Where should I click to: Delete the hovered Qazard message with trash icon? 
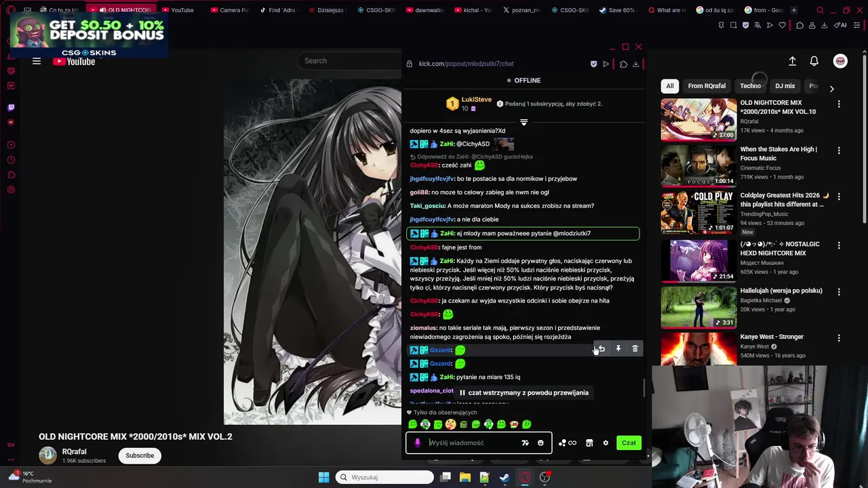(635, 349)
